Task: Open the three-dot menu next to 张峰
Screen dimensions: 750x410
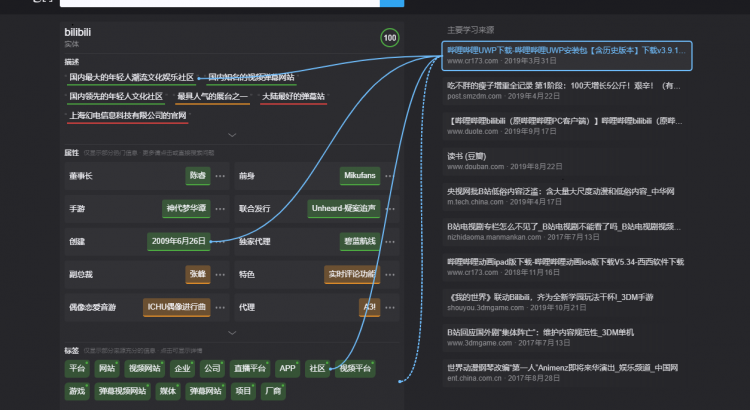Action: [x=220, y=274]
